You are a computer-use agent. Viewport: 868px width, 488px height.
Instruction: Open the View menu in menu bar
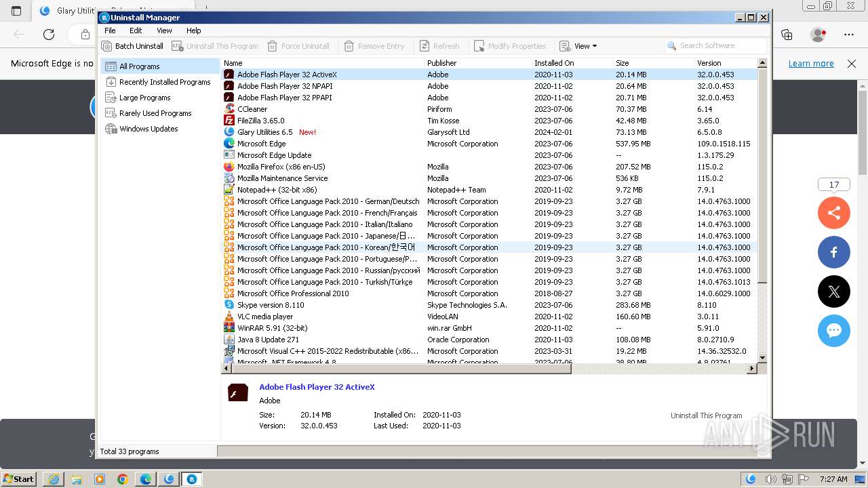tap(164, 30)
